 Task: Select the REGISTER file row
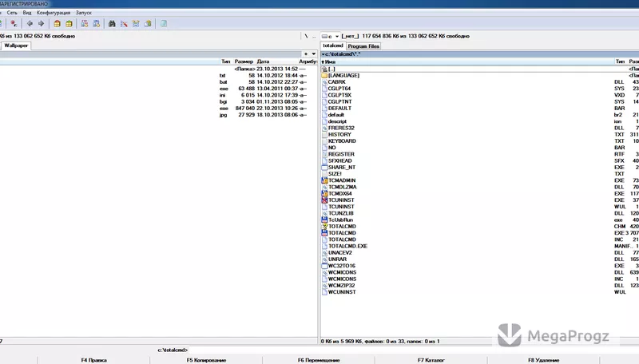pos(480,154)
